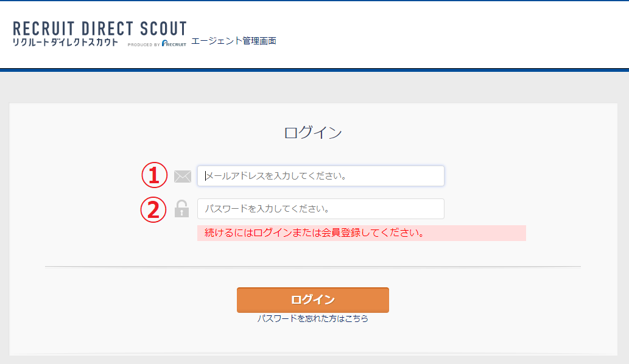Click the katakana リクルートダイレクトスカウト logo text
629x364 pixels.
pyautogui.click(x=65, y=43)
